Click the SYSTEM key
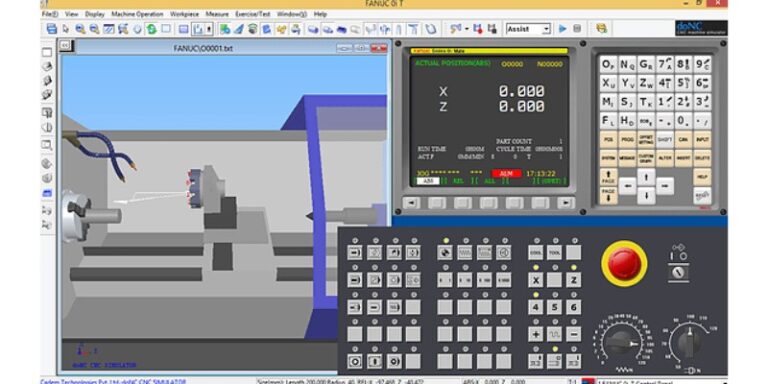The width and height of the screenshot is (768, 384). coord(608,158)
